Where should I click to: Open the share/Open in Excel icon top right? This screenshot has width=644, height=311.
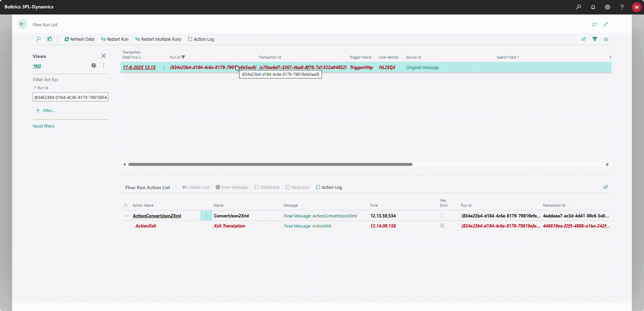click(583, 39)
